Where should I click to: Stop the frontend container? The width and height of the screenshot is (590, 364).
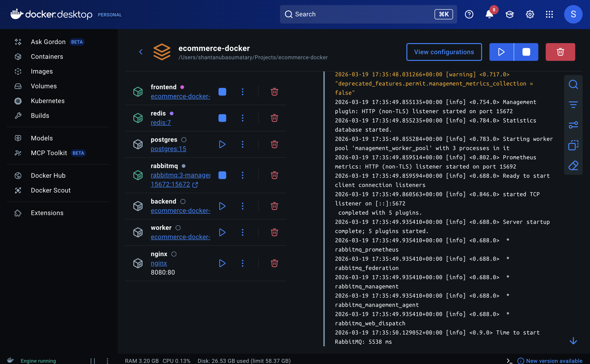pos(222,92)
